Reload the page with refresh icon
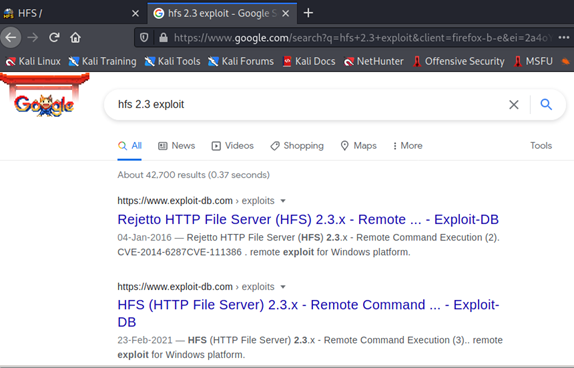Image resolution: width=574 pixels, height=368 pixels. click(54, 37)
